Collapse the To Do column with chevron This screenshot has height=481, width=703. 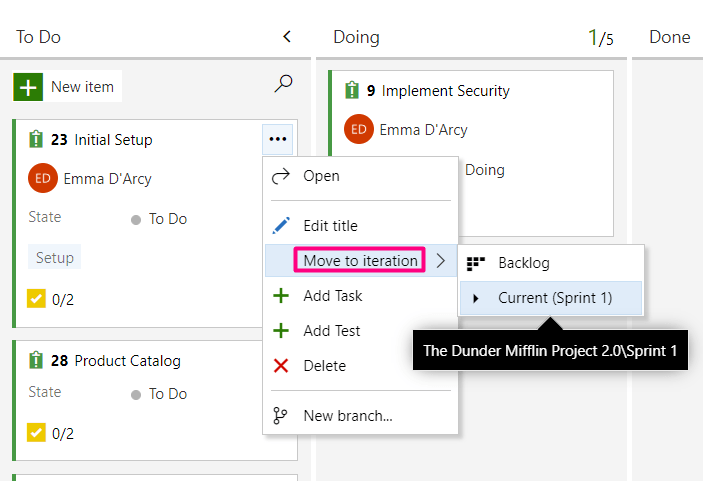click(287, 37)
